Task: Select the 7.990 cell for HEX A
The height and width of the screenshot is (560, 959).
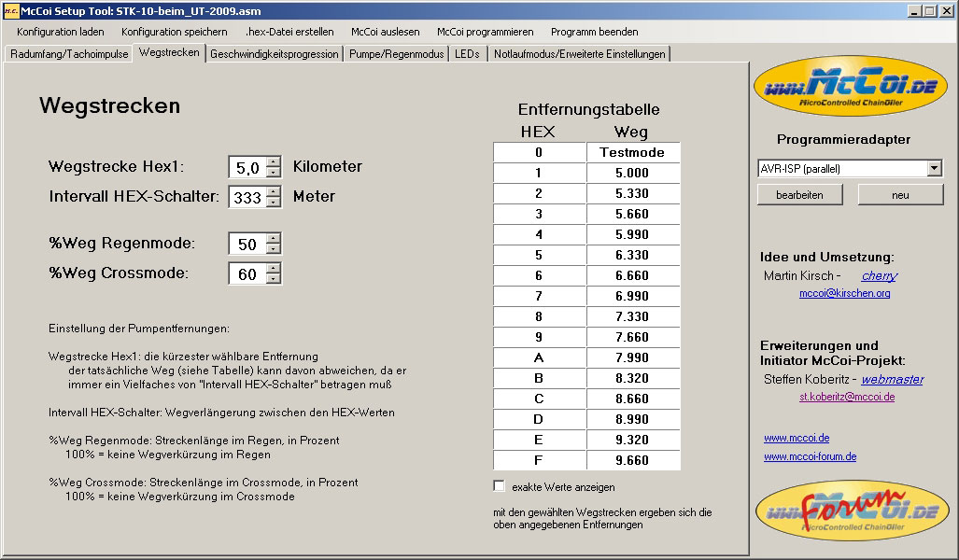Action: pyautogui.click(x=632, y=357)
